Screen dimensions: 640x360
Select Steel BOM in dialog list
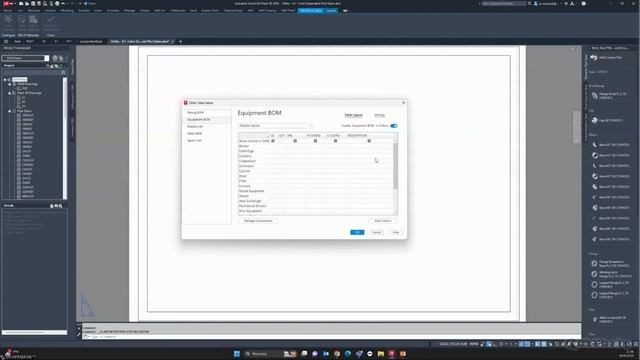[195, 133]
